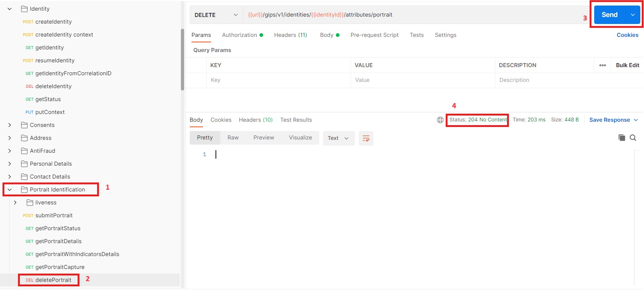This screenshot has height=290, width=644.
Task: Switch response view to Raw
Action: click(233, 138)
